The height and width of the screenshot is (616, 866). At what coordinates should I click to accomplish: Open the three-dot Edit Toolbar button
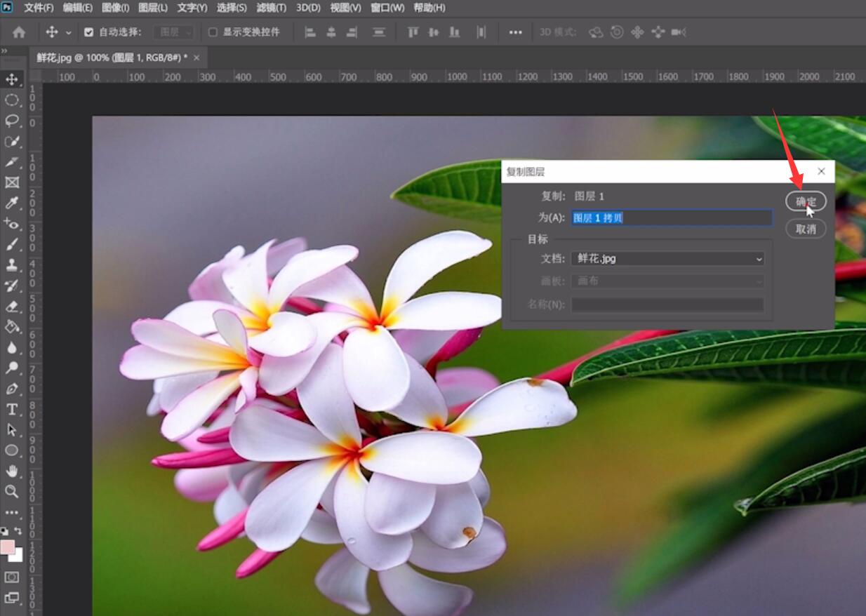tap(12, 512)
